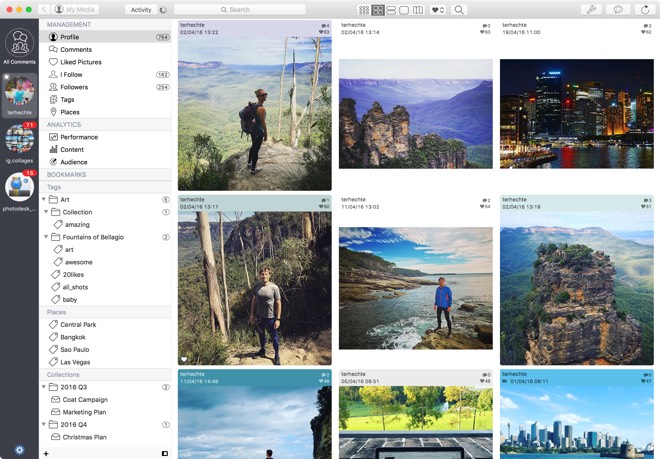Open the Three Sisters rocks photo
Image resolution: width=660 pixels, height=459 pixels.
416,114
